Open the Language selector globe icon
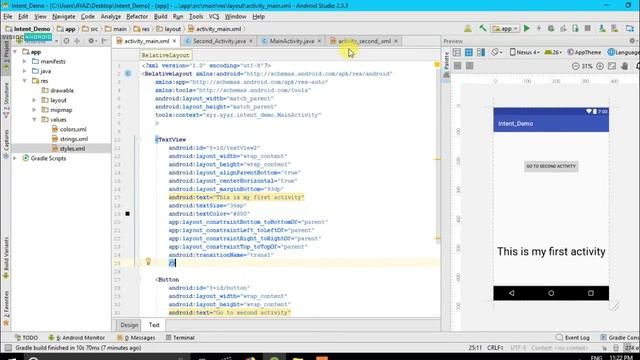Image resolution: width=640 pixels, height=360 pixels. pos(623,52)
